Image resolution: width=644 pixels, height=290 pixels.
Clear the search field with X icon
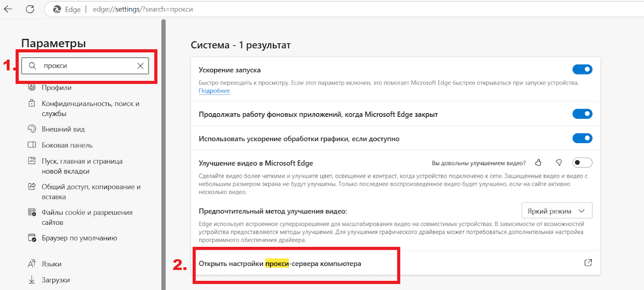click(x=140, y=66)
